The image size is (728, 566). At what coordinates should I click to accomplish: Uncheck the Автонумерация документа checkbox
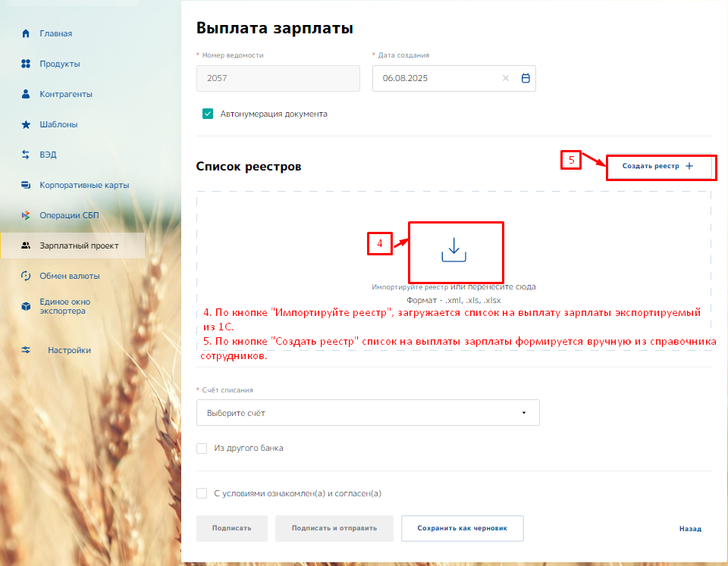pyautogui.click(x=208, y=114)
